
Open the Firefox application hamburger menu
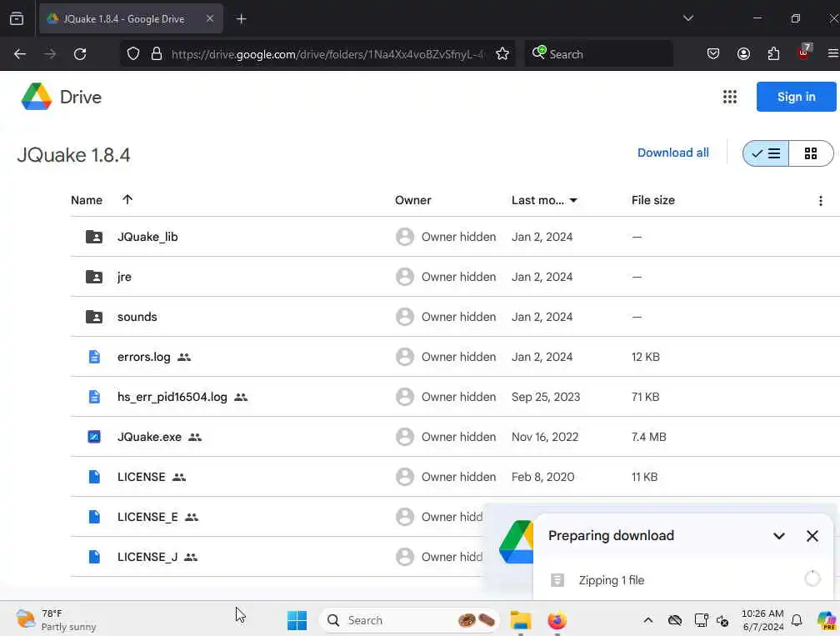coord(833,53)
